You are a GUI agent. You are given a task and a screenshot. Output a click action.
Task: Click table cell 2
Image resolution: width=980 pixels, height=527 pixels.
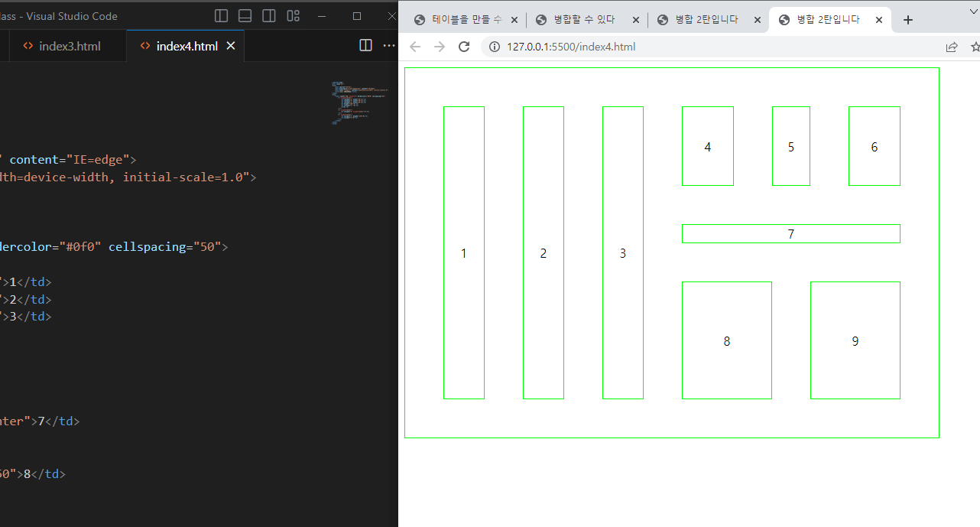(544, 252)
